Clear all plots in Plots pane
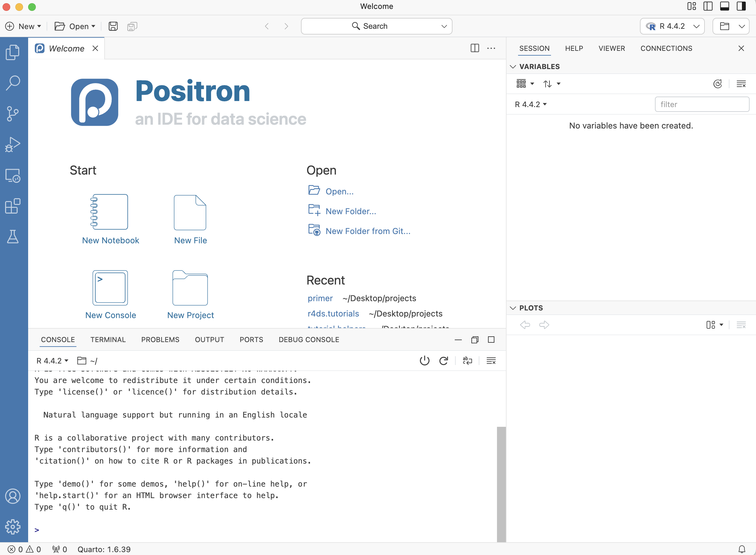The image size is (756, 555). (x=741, y=324)
